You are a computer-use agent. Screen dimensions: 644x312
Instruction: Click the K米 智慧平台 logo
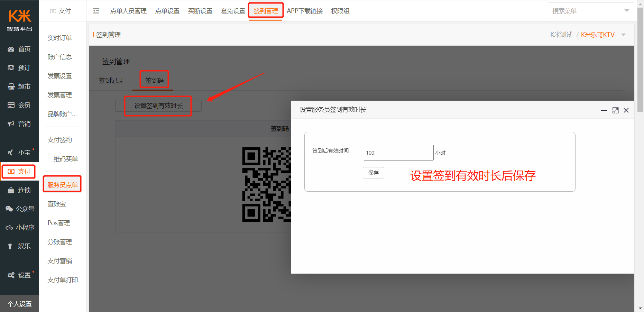click(20, 20)
